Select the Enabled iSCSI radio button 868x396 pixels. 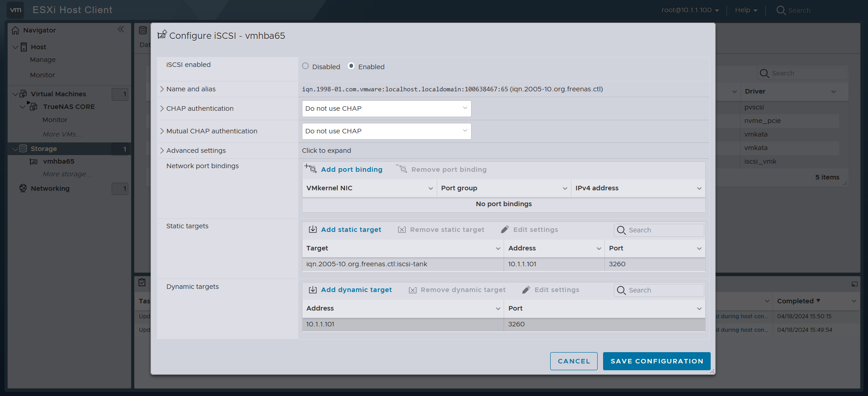click(351, 66)
